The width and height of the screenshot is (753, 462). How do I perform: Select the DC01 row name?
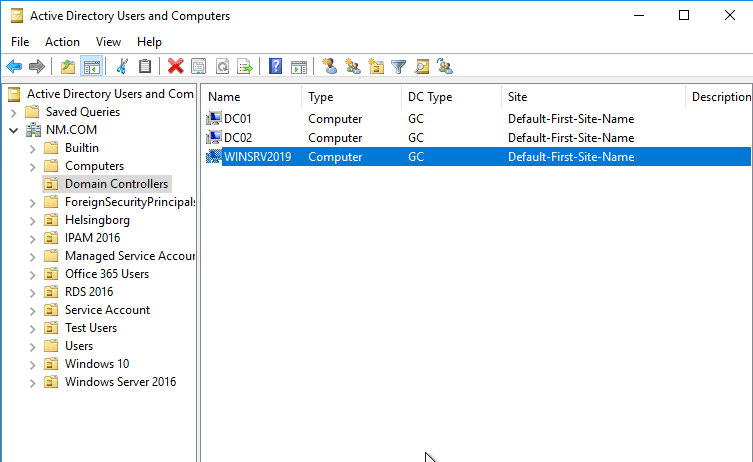[x=238, y=119]
